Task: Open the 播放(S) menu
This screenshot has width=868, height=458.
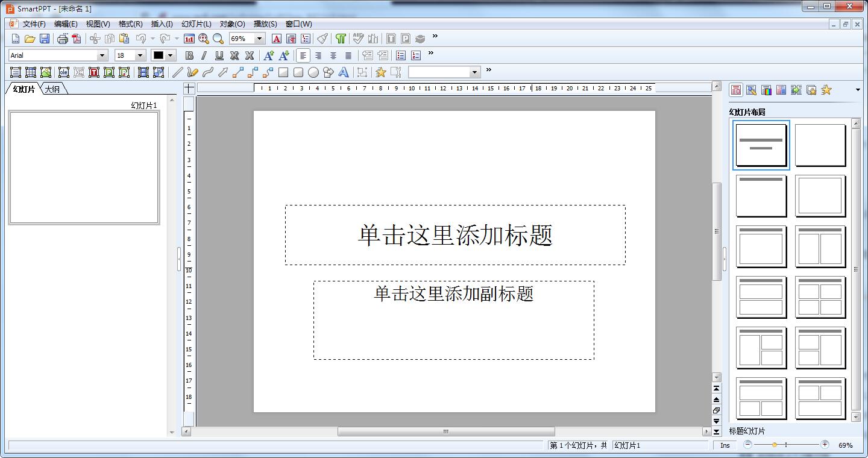Action: [x=264, y=24]
